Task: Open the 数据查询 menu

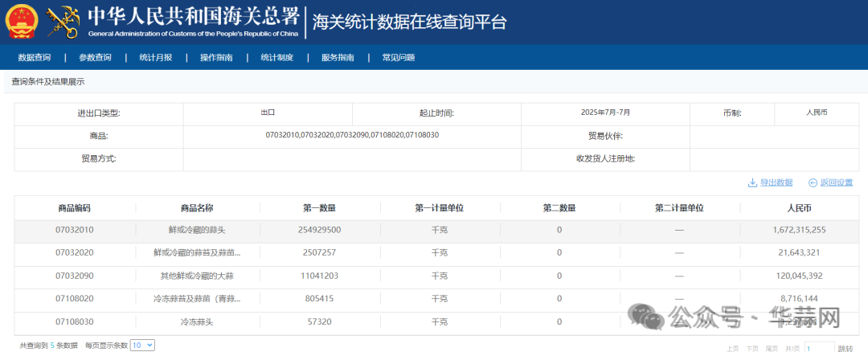Action: (x=35, y=58)
